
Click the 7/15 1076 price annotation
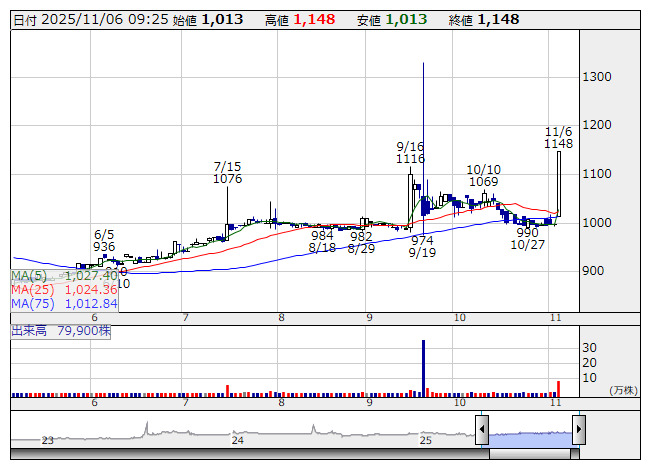[x=228, y=172]
